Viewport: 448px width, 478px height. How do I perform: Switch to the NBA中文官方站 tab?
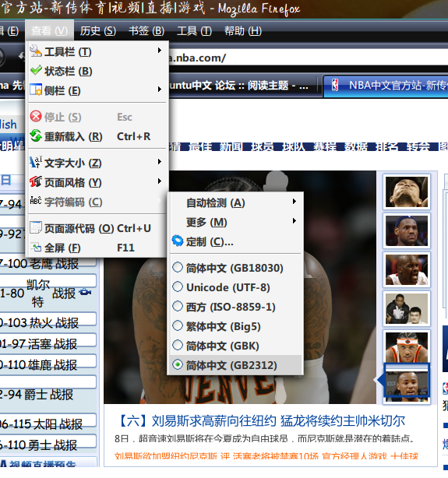point(385,86)
